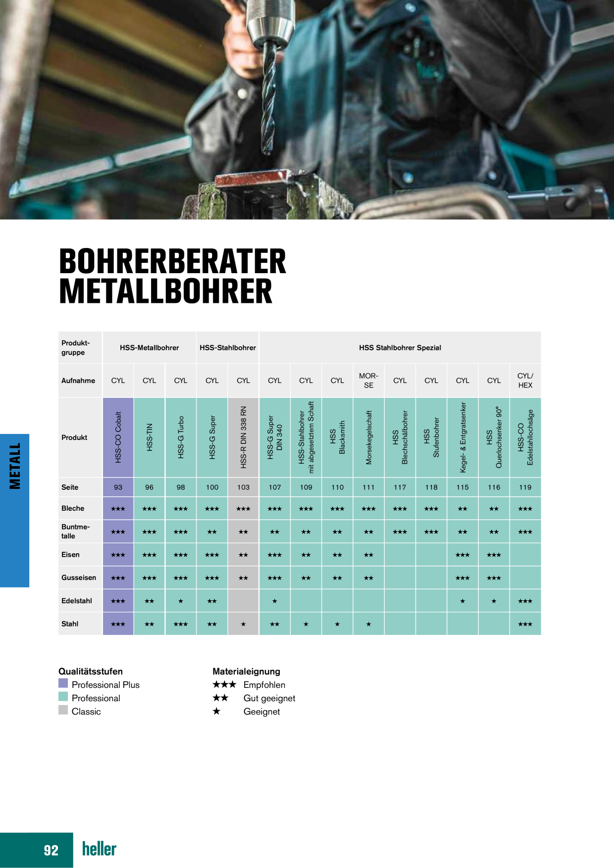
Task: Click the heller logo in the footer
Action: pyautogui.click(x=99, y=849)
